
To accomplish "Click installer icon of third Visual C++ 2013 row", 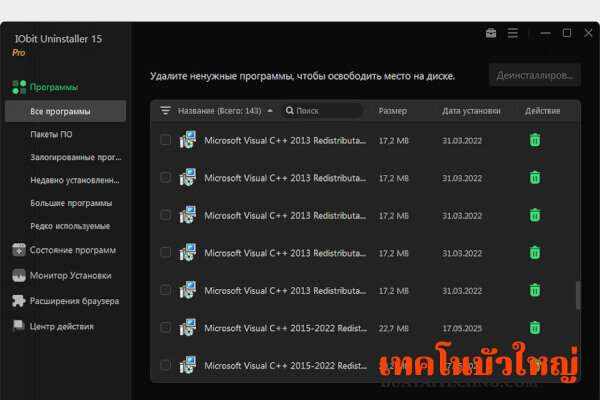I will (x=188, y=215).
